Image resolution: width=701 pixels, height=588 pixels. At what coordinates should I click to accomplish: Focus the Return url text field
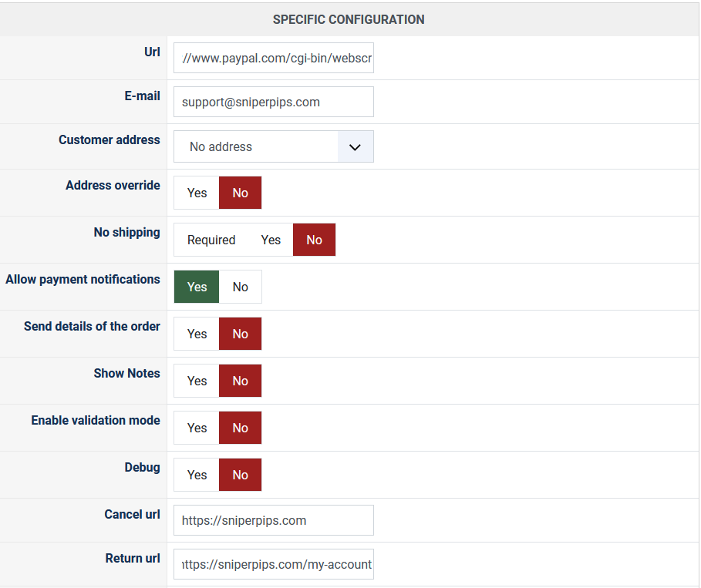[x=274, y=564]
